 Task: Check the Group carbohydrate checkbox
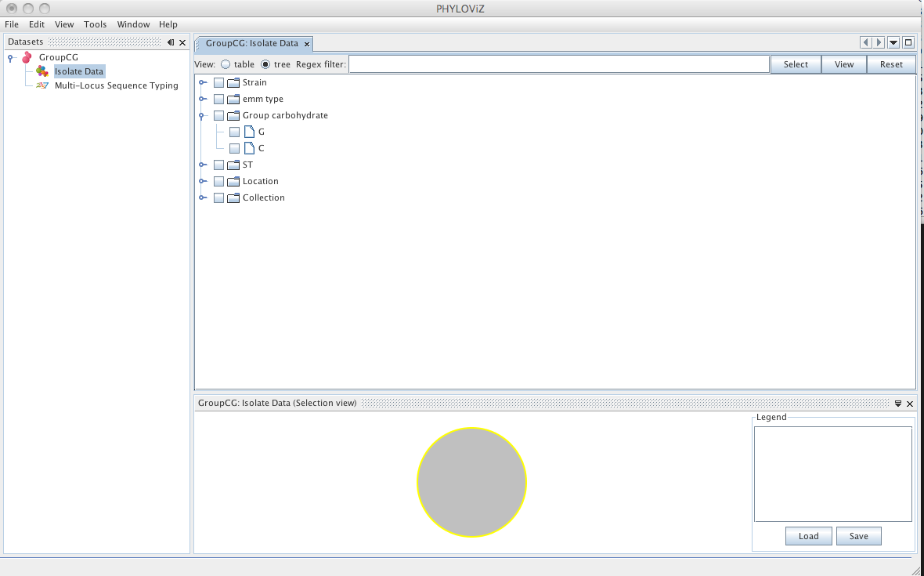click(218, 115)
